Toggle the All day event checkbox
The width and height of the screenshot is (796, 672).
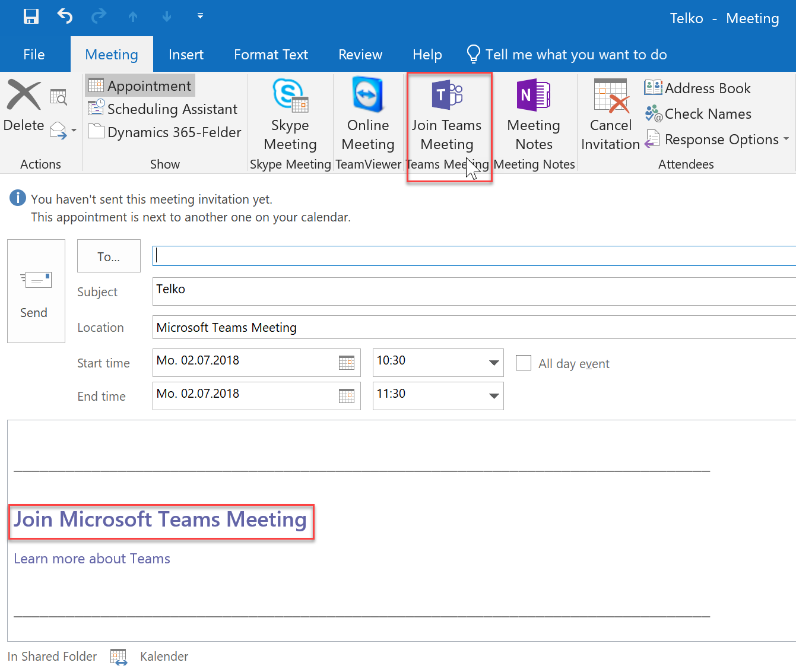pos(524,363)
